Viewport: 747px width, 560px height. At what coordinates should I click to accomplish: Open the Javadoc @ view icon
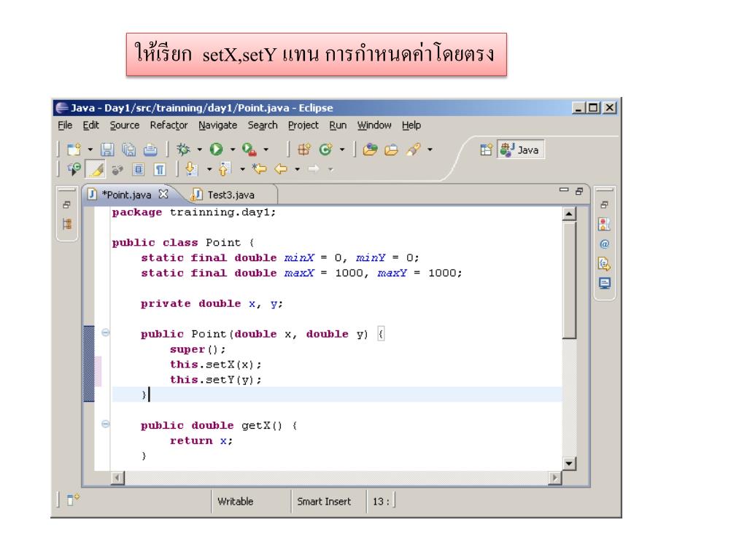[605, 244]
